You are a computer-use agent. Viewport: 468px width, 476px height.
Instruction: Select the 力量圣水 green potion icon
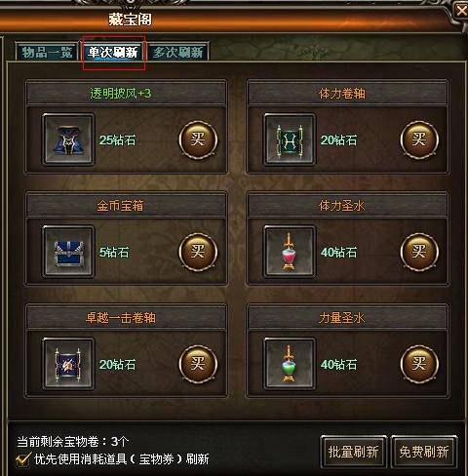coord(290,364)
